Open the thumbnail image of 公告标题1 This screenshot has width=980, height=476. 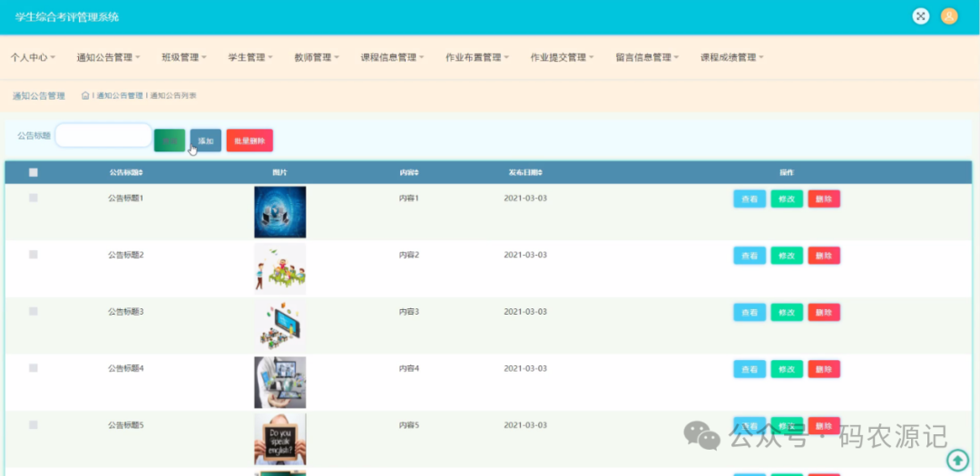pos(280,212)
